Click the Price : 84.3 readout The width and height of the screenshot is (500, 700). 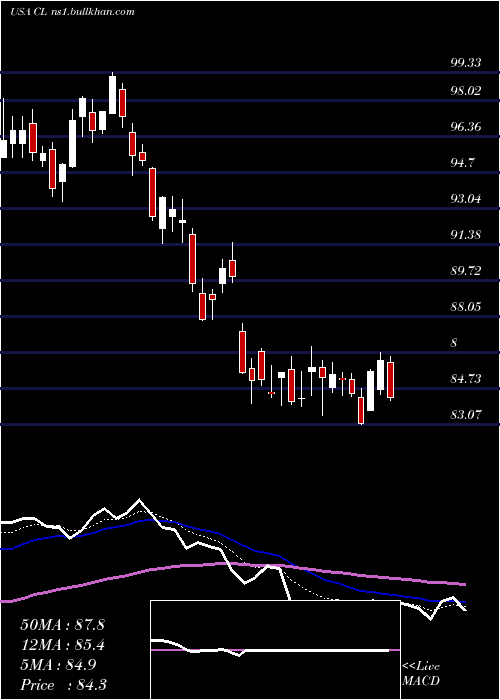pos(62,685)
